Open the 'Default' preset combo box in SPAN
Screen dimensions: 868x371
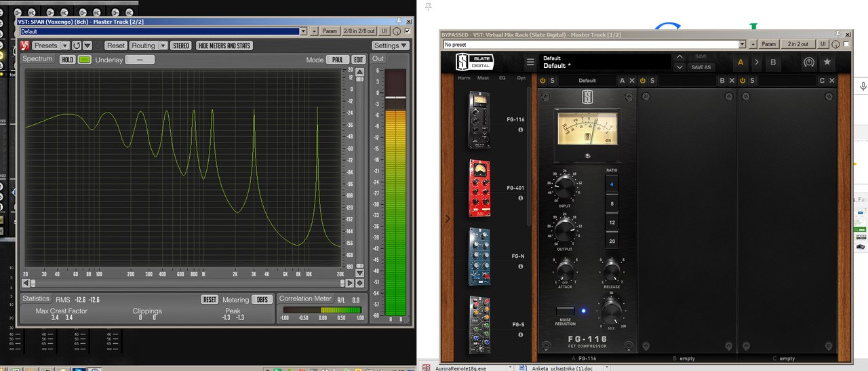coord(164,31)
